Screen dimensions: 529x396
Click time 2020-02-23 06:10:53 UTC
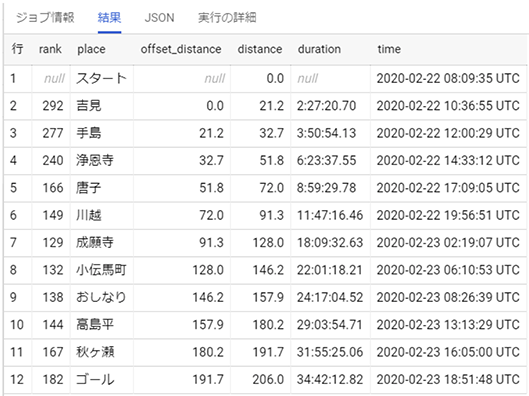448,270
